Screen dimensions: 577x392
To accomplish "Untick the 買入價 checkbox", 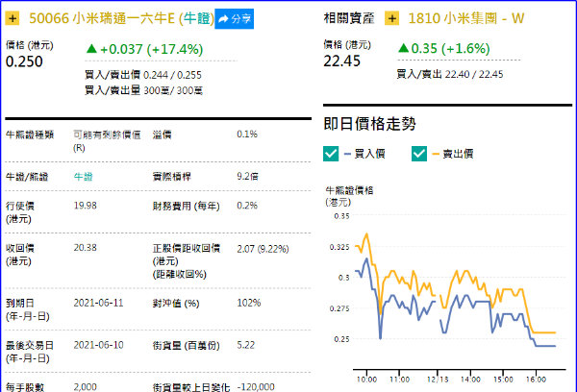I will tap(331, 154).
